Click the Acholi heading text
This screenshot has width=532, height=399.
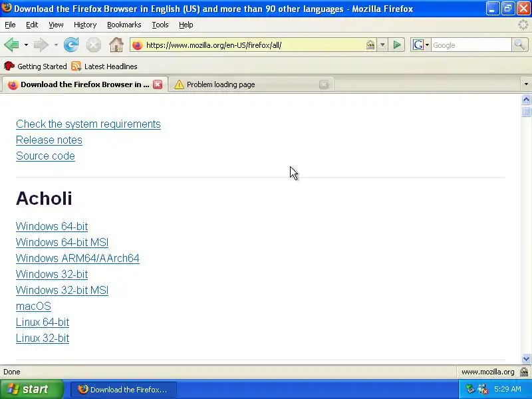(x=44, y=198)
